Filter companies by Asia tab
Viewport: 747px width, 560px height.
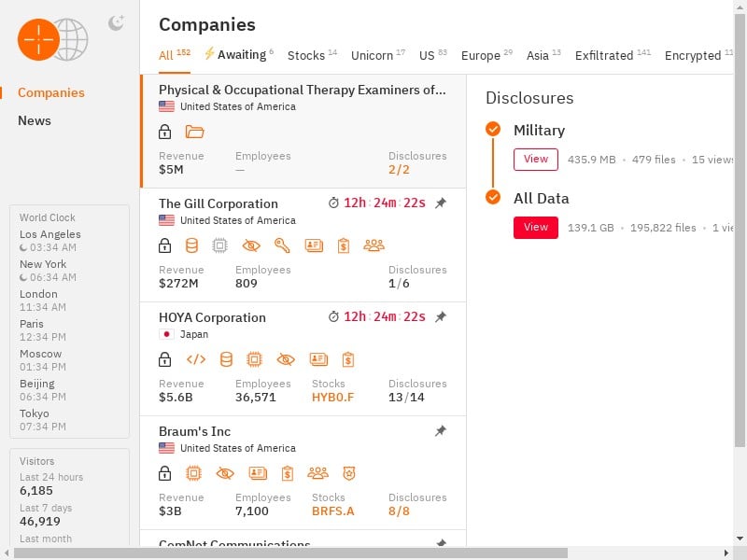(x=543, y=55)
